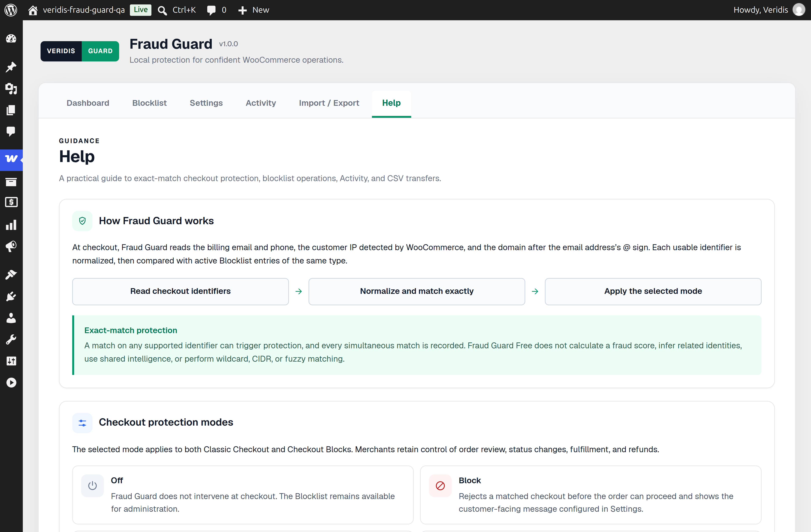Open Howdy, Veridis account menu

(x=761, y=10)
